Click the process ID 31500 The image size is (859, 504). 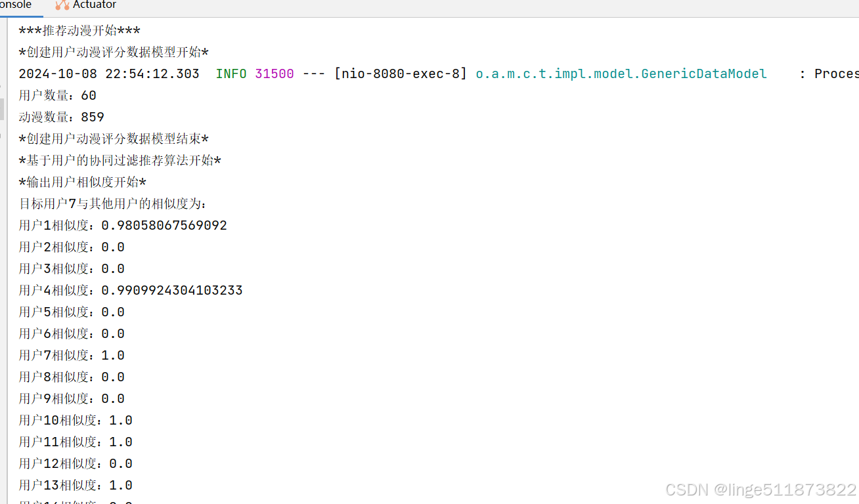[x=275, y=74]
